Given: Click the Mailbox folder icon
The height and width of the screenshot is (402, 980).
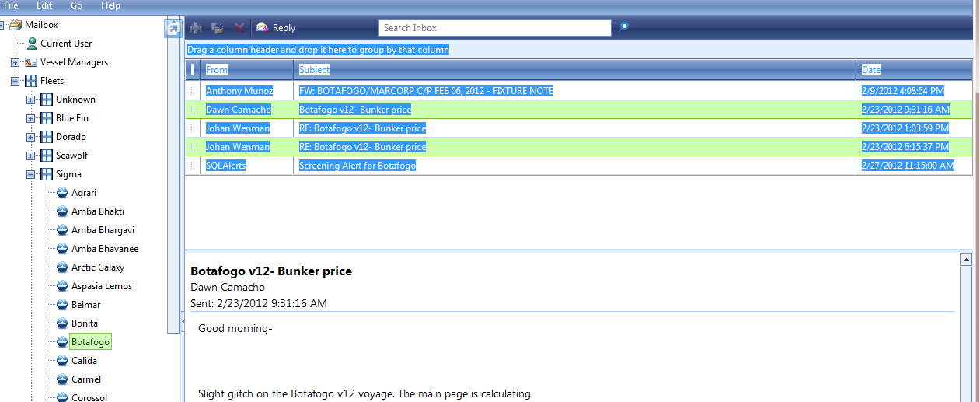Looking at the screenshot, I should [x=16, y=25].
